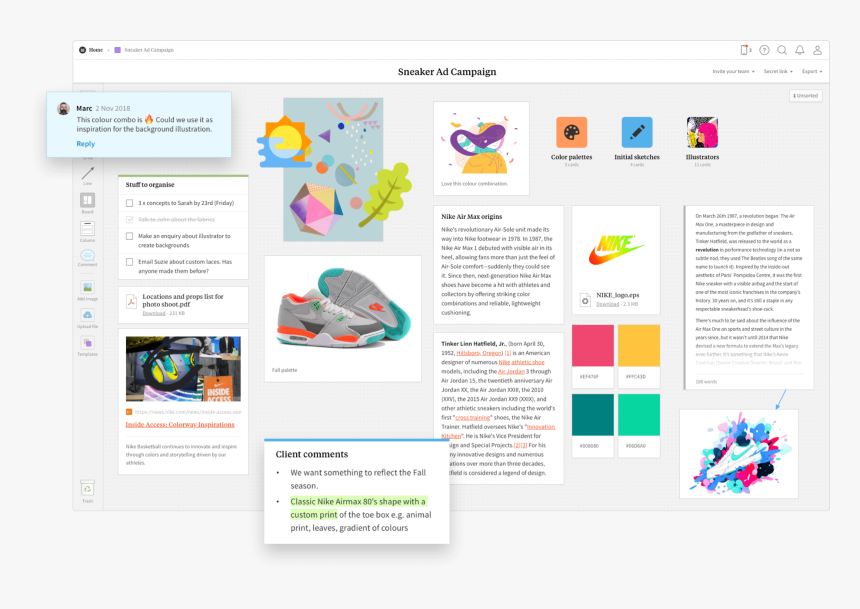The height and width of the screenshot is (609, 860).
Task: Click the PDF file icon for locations list
Action: coord(132,302)
